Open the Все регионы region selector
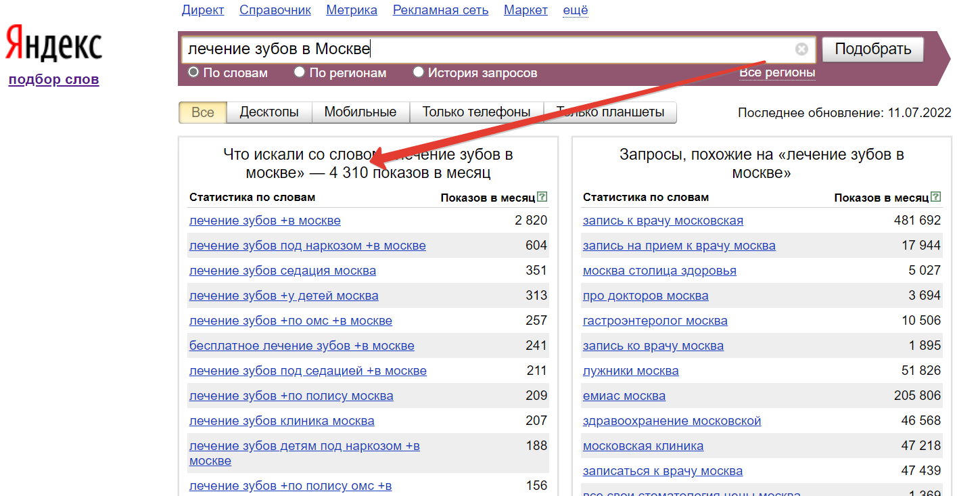This screenshot has height=496, width=980. pyautogui.click(x=777, y=72)
